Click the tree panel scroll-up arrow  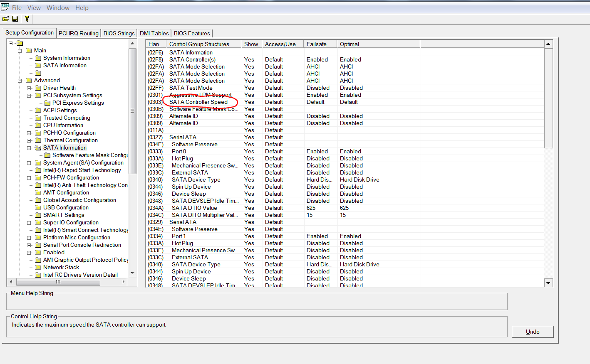(133, 44)
